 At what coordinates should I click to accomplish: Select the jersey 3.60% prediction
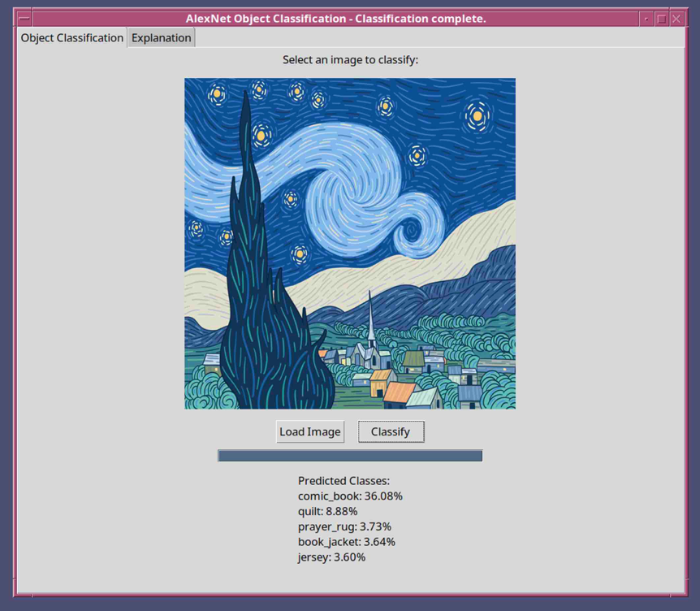coord(331,557)
